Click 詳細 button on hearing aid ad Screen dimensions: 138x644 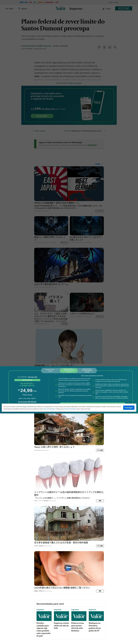coord(100,591)
